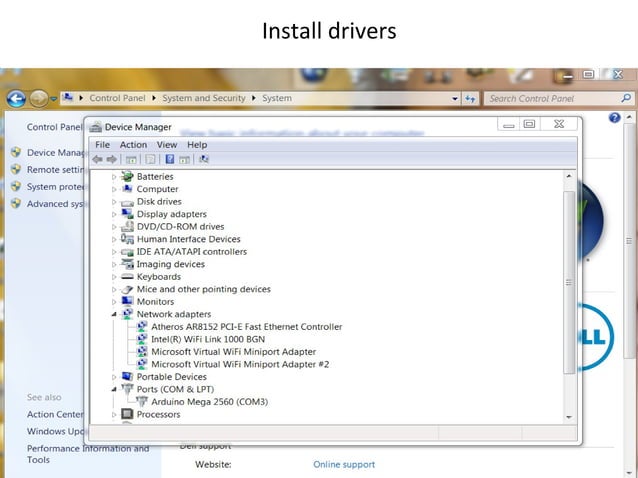Screen dimensions: 638x478
Task: Collapse the Ports (COM & LPT) node
Action: click(114, 389)
